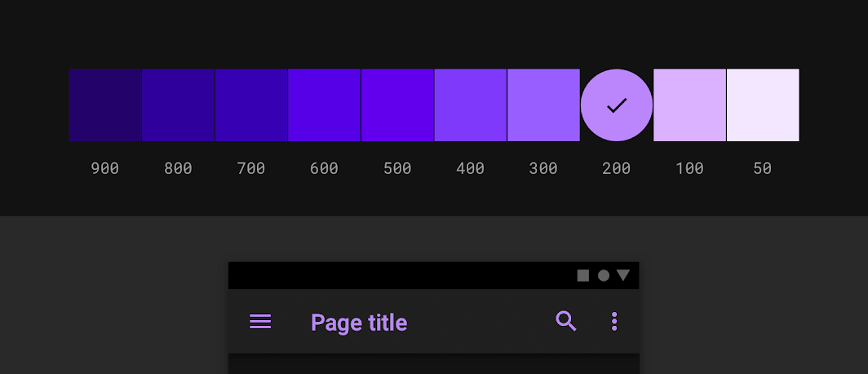Image resolution: width=868 pixels, height=374 pixels.
Task: Tap the circle status bar icon
Action: pyautogui.click(x=604, y=275)
